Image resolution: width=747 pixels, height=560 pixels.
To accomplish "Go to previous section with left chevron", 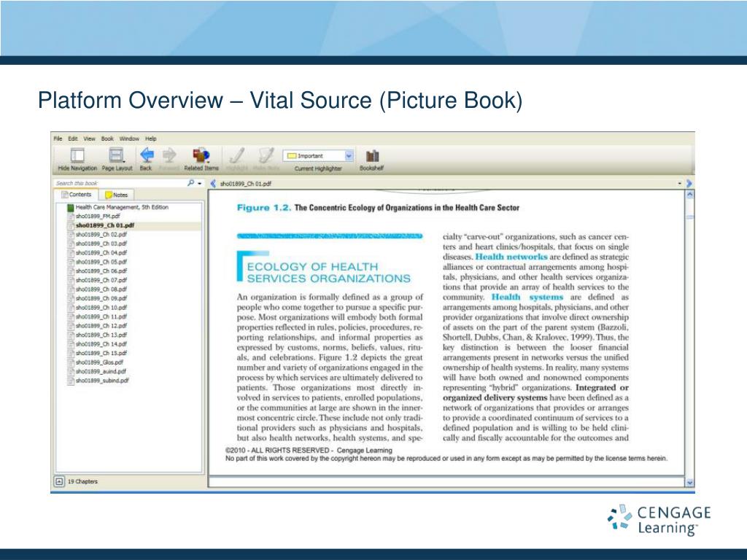I will [213, 183].
